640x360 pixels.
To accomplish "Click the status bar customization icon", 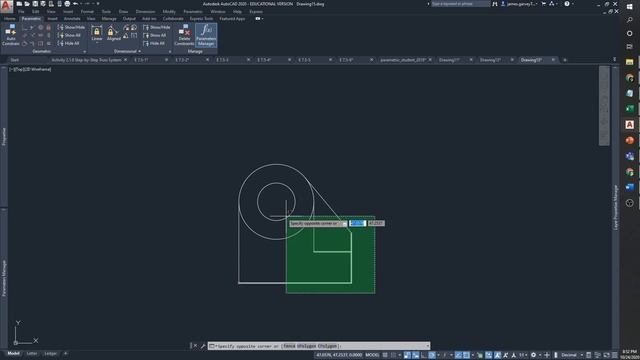I will coord(615,355).
